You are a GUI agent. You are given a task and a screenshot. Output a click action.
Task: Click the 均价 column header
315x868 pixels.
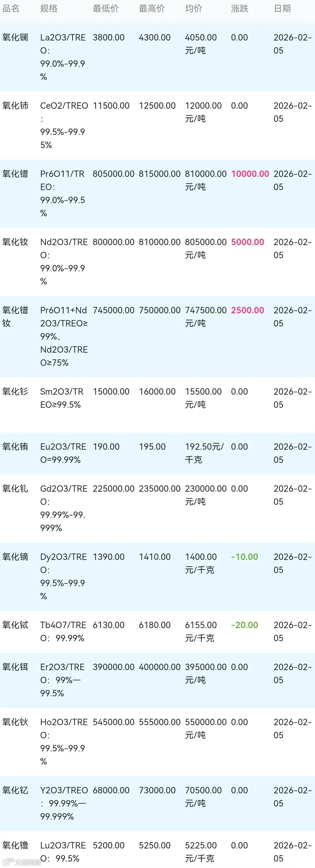[193, 9]
